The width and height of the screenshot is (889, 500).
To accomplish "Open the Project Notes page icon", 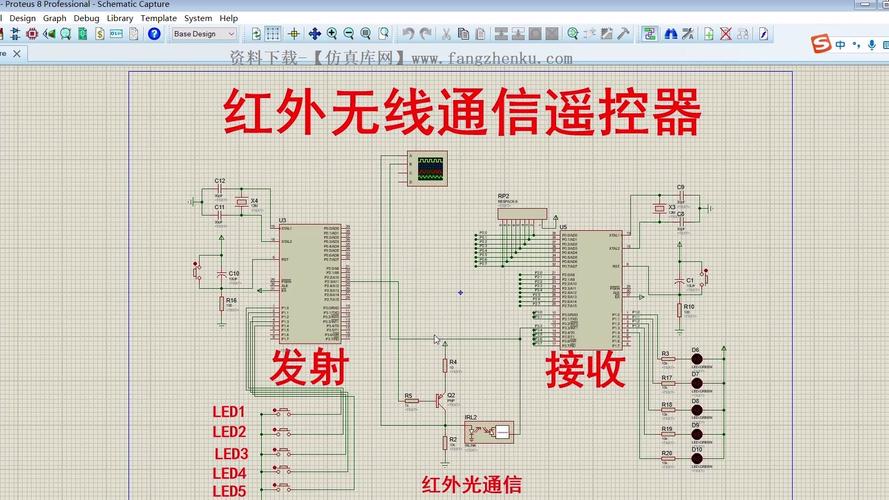I will [133, 34].
